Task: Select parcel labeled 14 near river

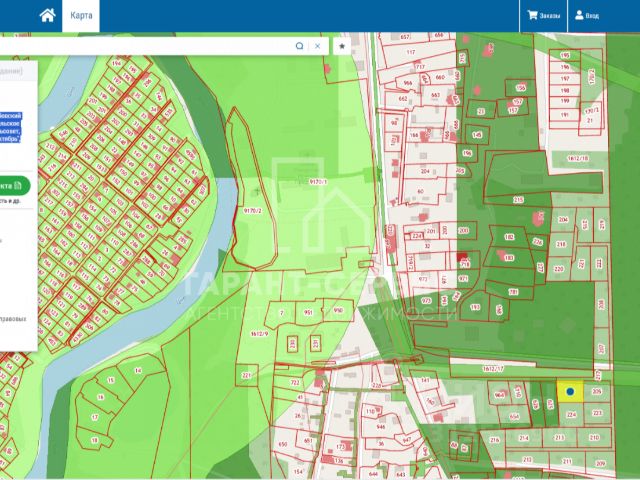Action: pos(138,371)
